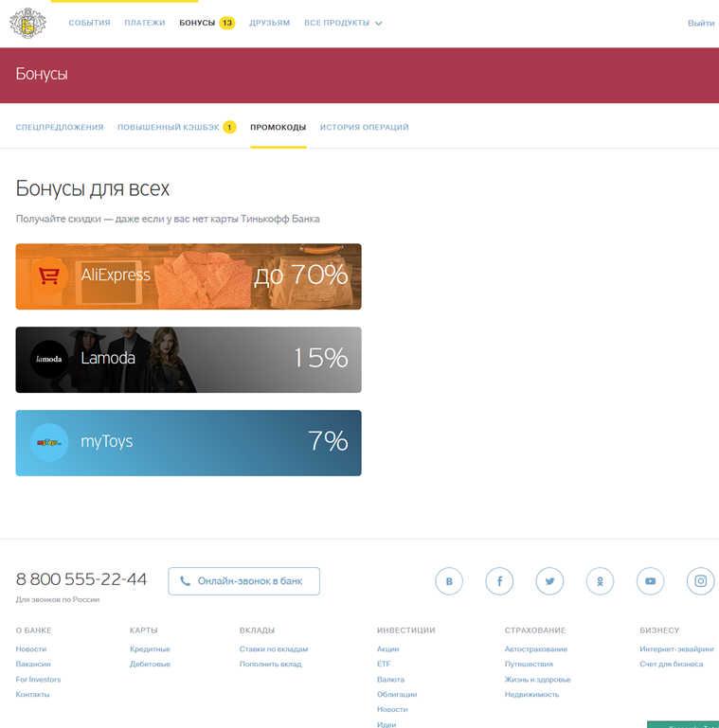
Task: Open Кредитные cards footer link
Action: (150, 649)
